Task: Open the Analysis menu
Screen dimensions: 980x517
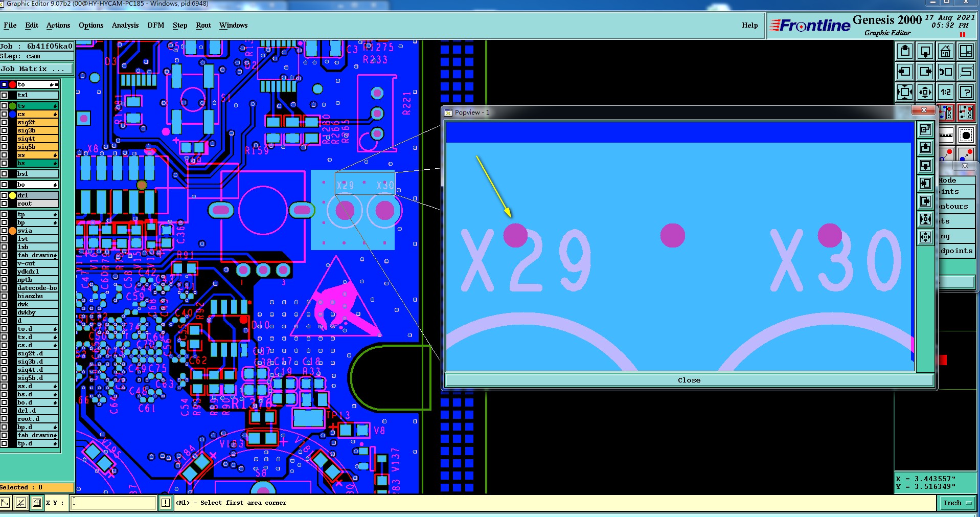Action: coord(125,25)
